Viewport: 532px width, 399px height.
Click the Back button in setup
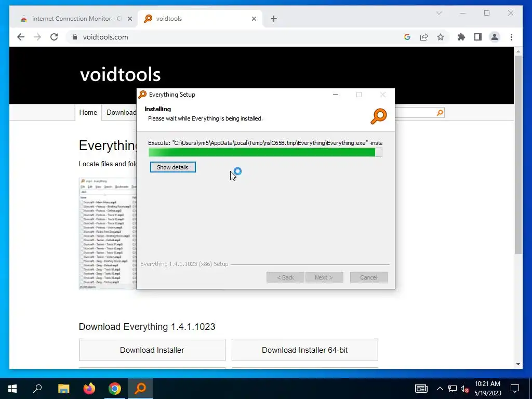point(285,277)
